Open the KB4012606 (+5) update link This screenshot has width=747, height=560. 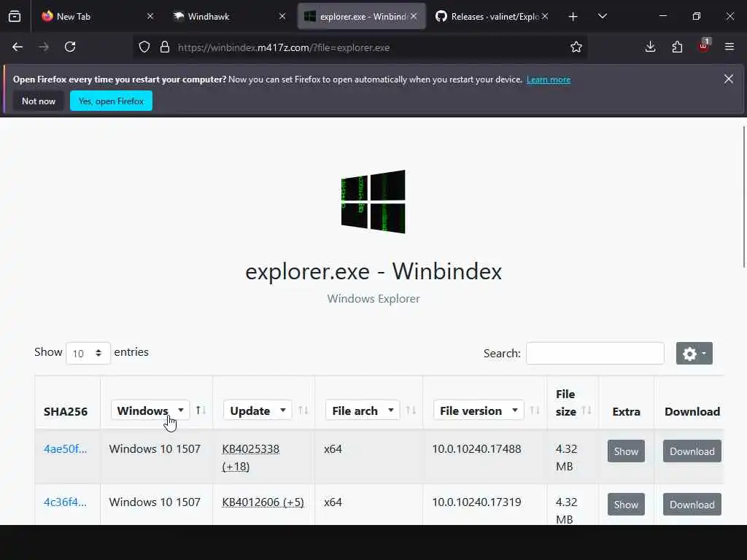tap(263, 502)
